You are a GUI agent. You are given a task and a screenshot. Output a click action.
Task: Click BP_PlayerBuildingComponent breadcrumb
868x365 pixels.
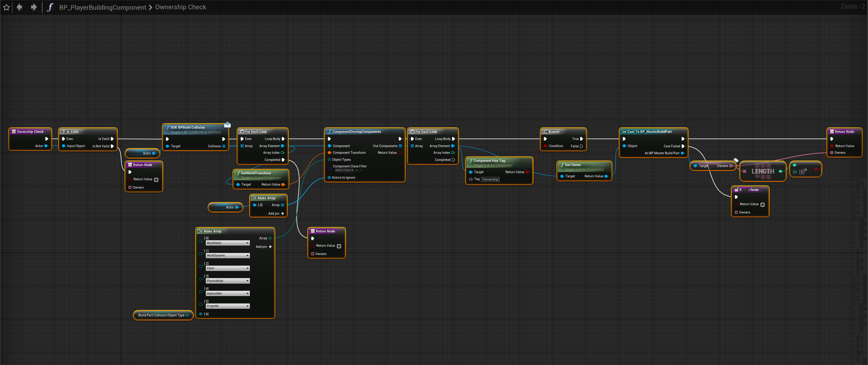pyautogui.click(x=102, y=7)
